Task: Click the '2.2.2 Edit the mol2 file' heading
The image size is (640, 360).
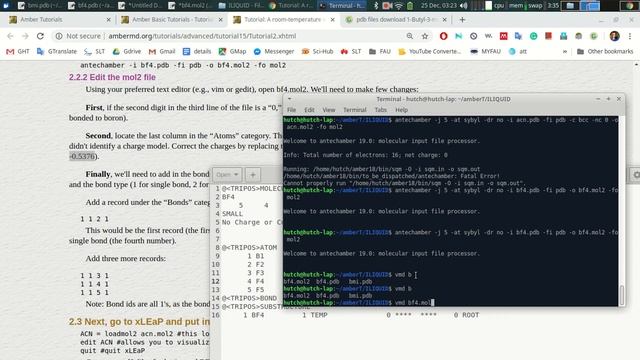Action: tap(112, 77)
